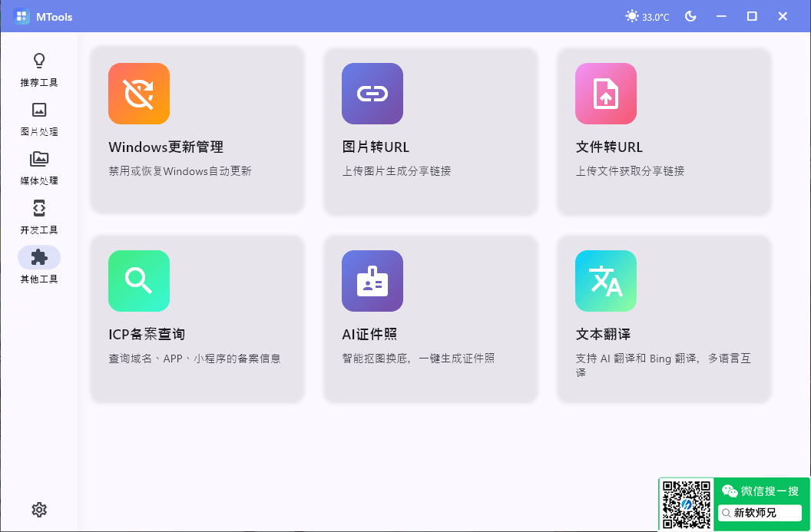Click the 33.0°C weather indicator
The width and height of the screenshot is (811, 532).
coord(647,15)
